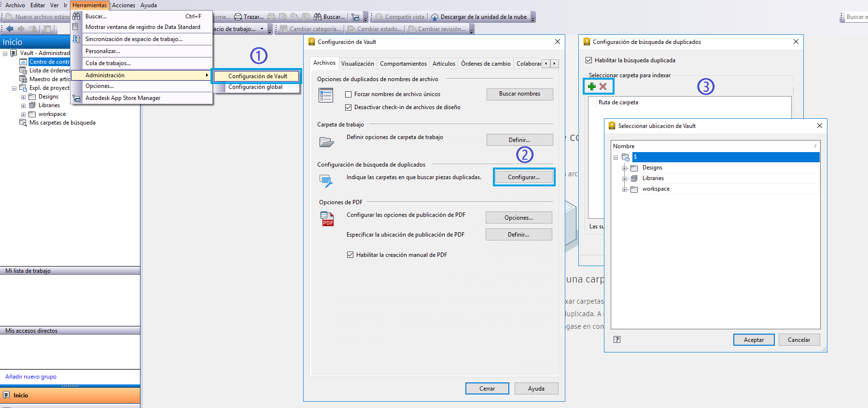Click the Cambiar categoría icon
Viewport: 868px width, 408px height.
[284, 29]
